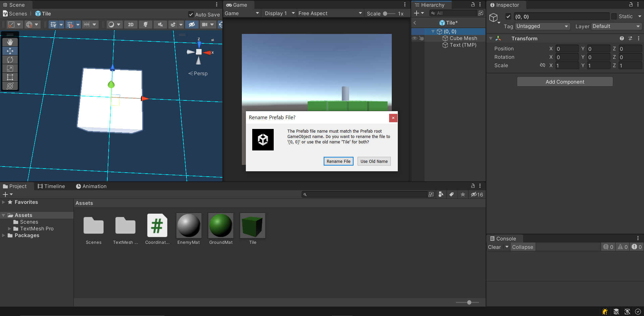Click Search by Type icon in Project
The width and height of the screenshot is (644, 316).
coord(441,194)
